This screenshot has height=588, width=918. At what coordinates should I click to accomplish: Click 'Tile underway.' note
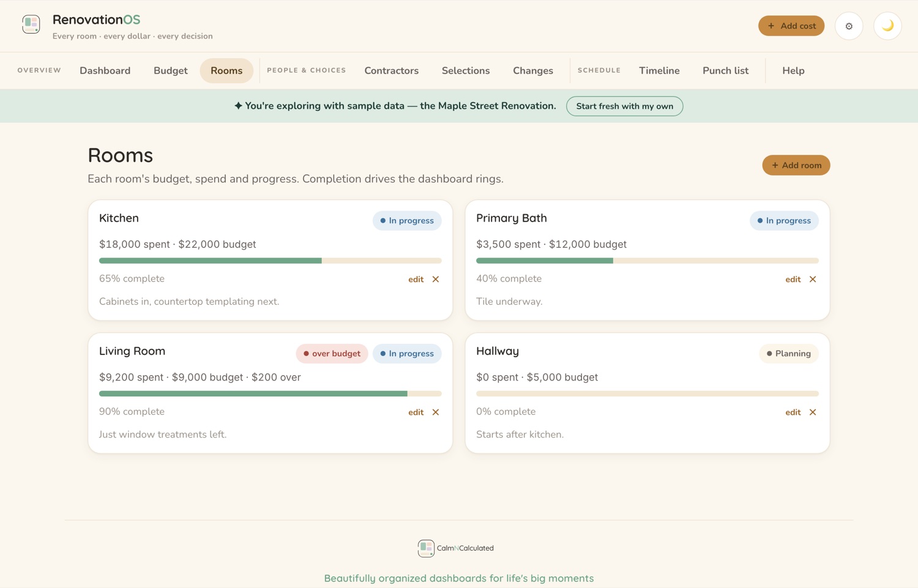coord(509,302)
